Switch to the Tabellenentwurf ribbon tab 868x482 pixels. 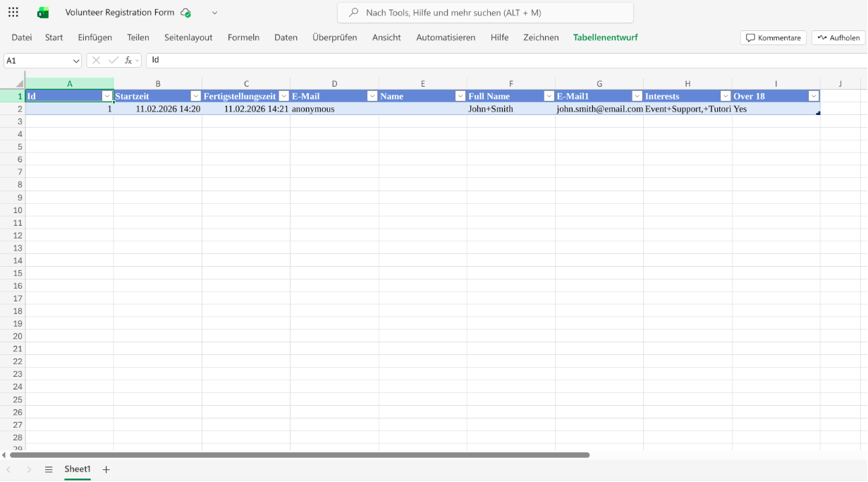(606, 37)
